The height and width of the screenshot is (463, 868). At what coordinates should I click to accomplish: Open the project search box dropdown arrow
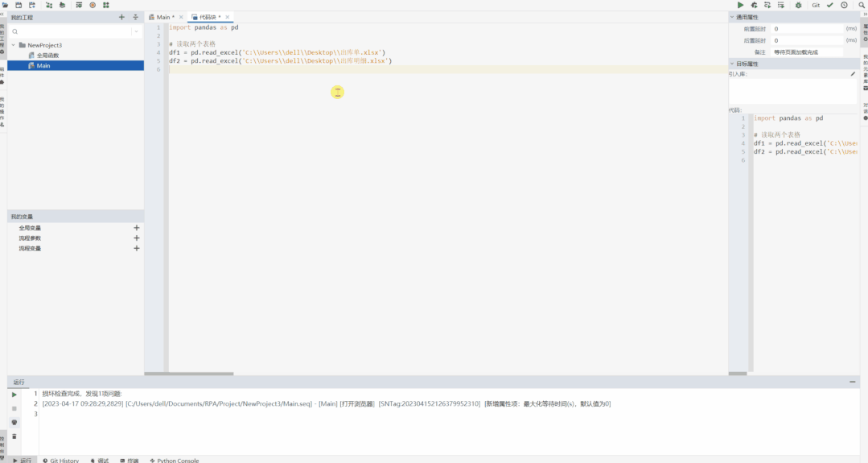click(x=136, y=31)
